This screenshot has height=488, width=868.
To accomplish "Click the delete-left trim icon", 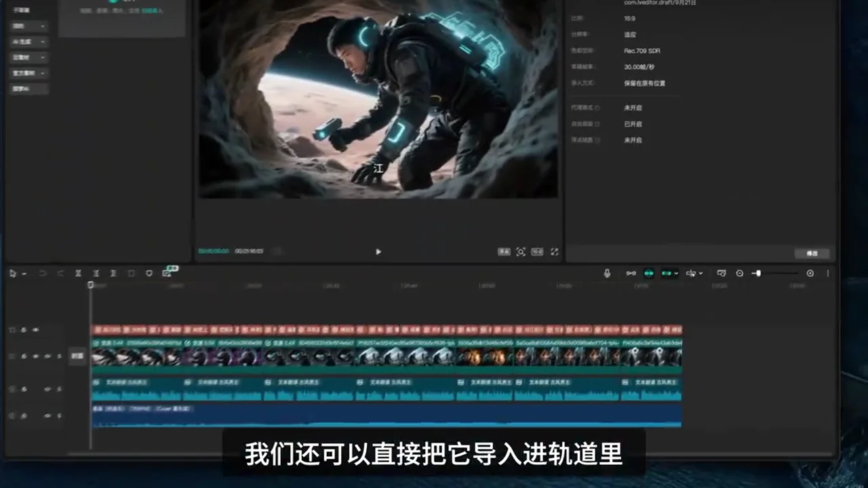I will point(96,273).
